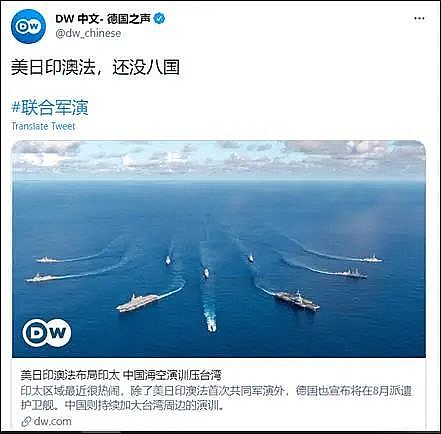Viewport: 441px width, 434px height.
Task: Click the DW 中文- 德国之声 account name
Action: tap(103, 19)
